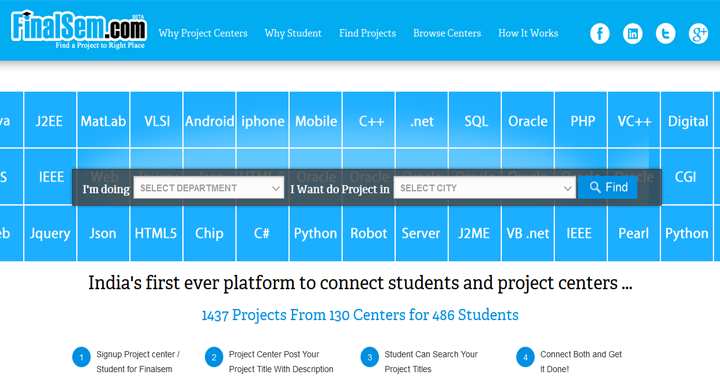Choose the Python tile right of Pearl

point(687,233)
